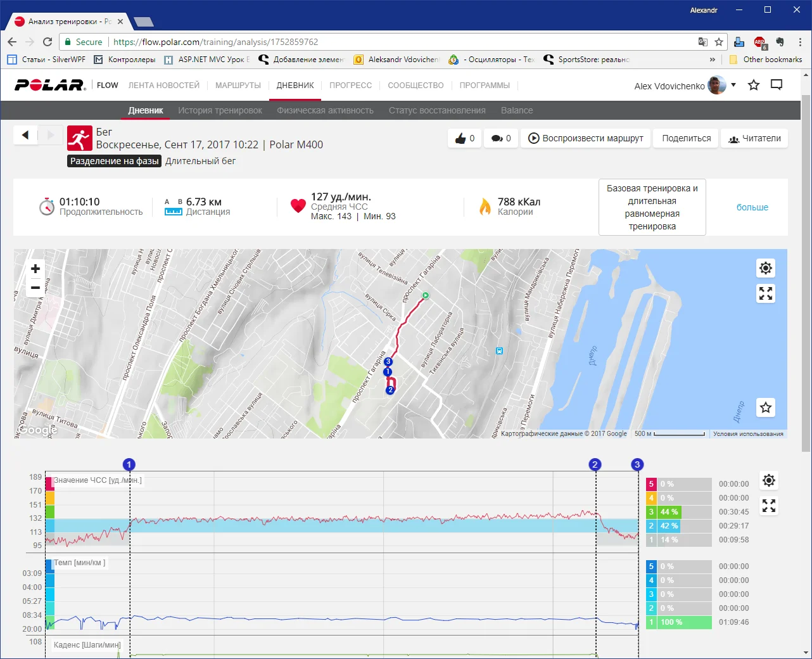Click the map settings gear icon
812x659 pixels.
click(x=766, y=268)
